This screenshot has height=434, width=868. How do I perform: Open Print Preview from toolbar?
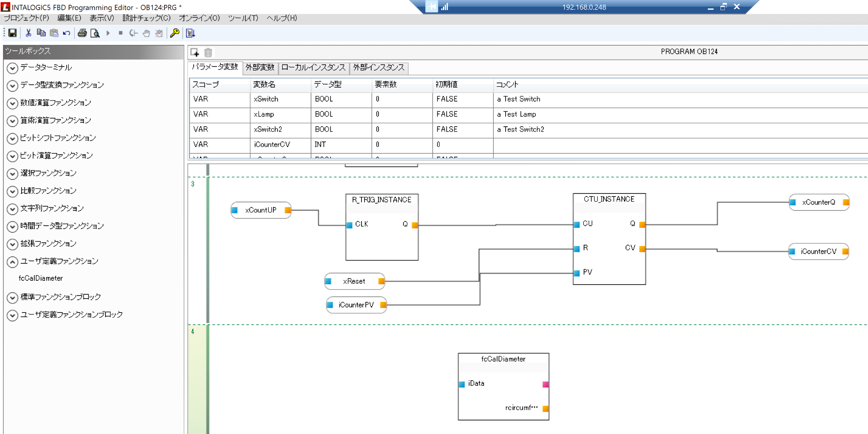(x=95, y=33)
